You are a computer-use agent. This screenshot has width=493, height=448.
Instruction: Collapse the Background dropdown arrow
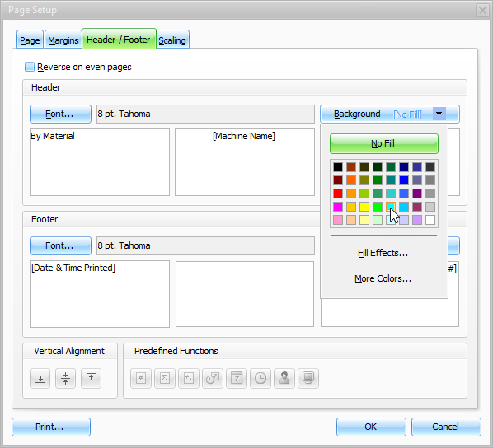click(439, 114)
